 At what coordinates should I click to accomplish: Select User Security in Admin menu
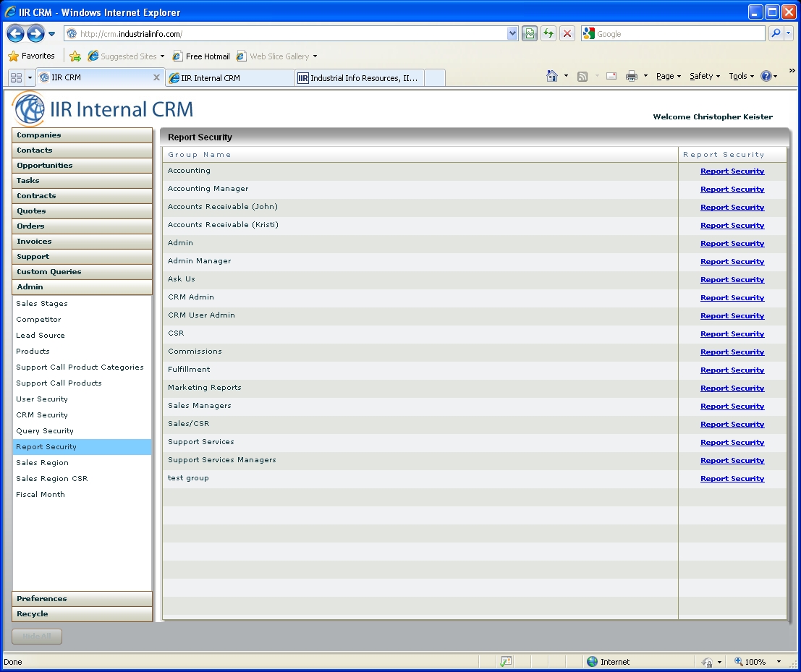pos(42,399)
